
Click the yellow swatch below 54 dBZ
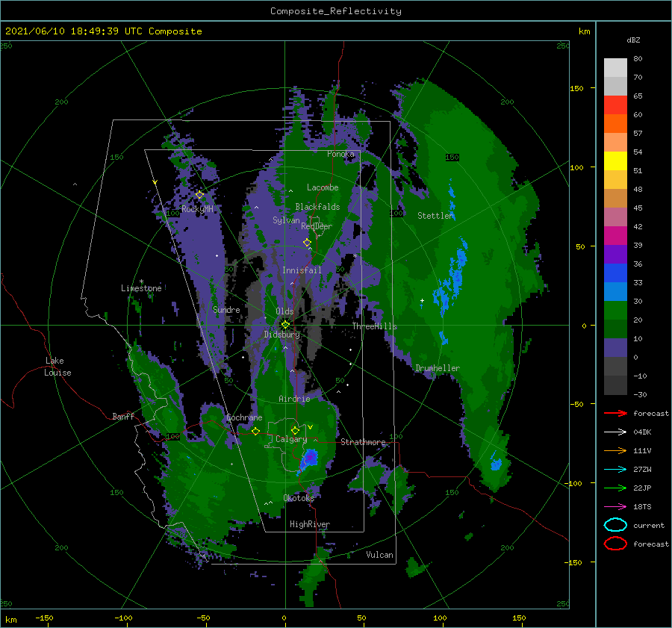click(615, 161)
